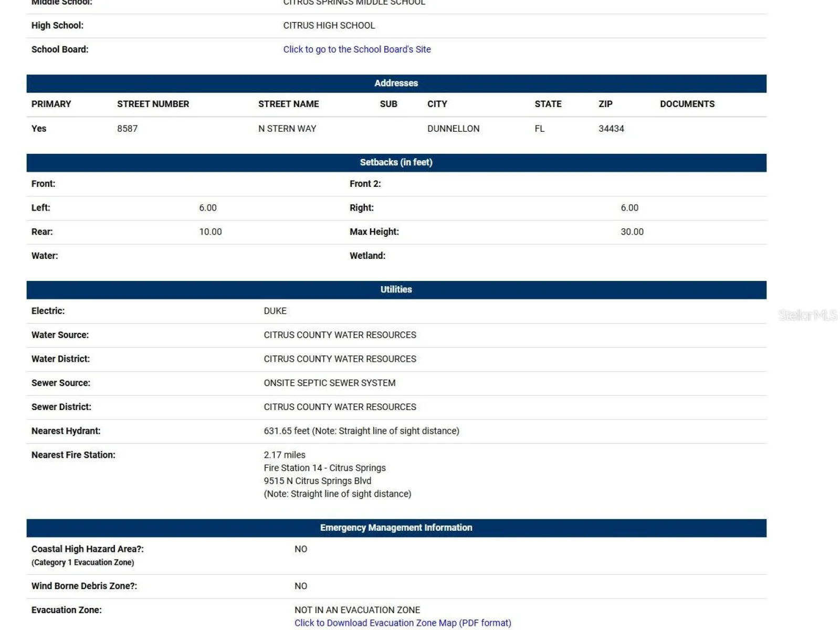Viewport: 840px width, 630px height.
Task: Select the CITRUS HIGH SCHOOL value
Action: (329, 25)
